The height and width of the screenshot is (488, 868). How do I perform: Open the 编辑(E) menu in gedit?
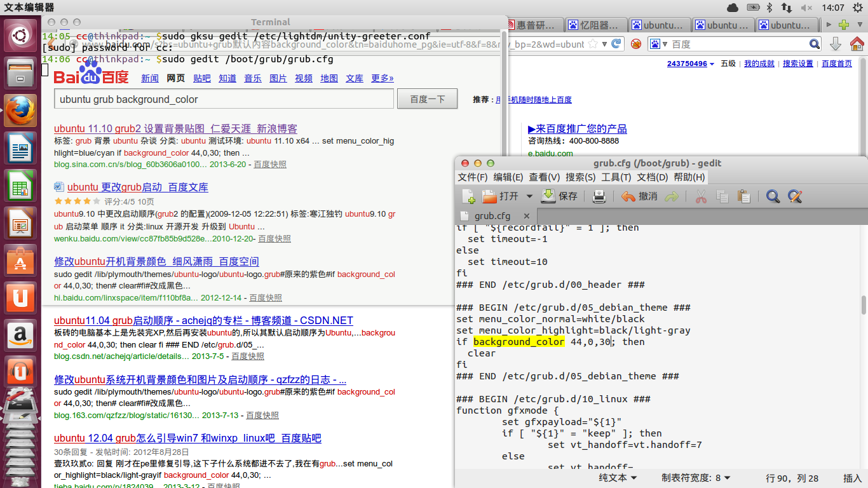click(x=508, y=177)
